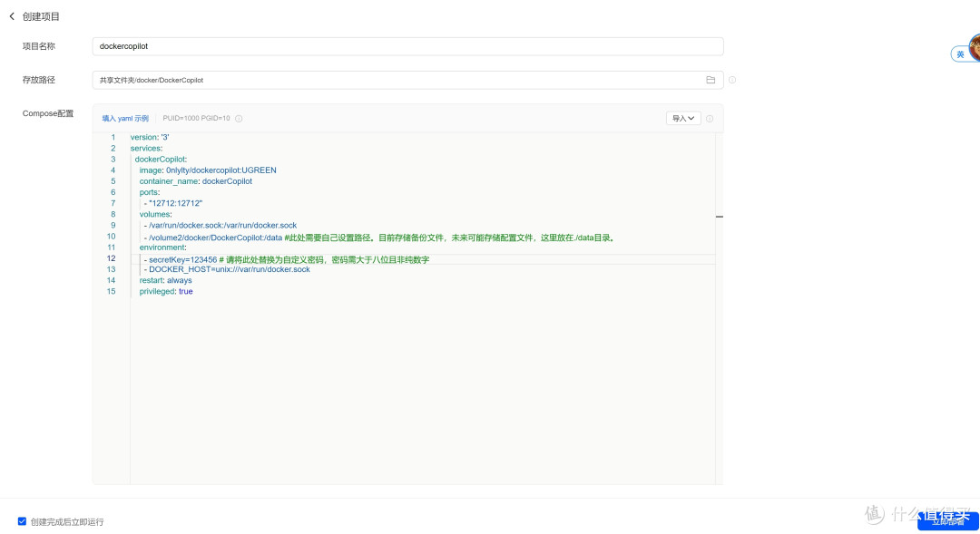Click PUID=1000 PGID=10 text
The image size is (980, 534).
pyautogui.click(x=196, y=119)
